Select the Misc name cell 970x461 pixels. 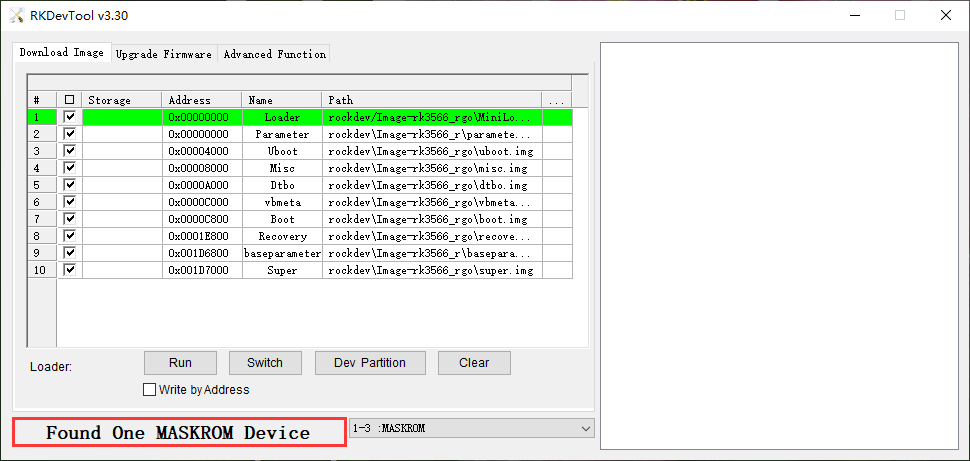tap(282, 168)
